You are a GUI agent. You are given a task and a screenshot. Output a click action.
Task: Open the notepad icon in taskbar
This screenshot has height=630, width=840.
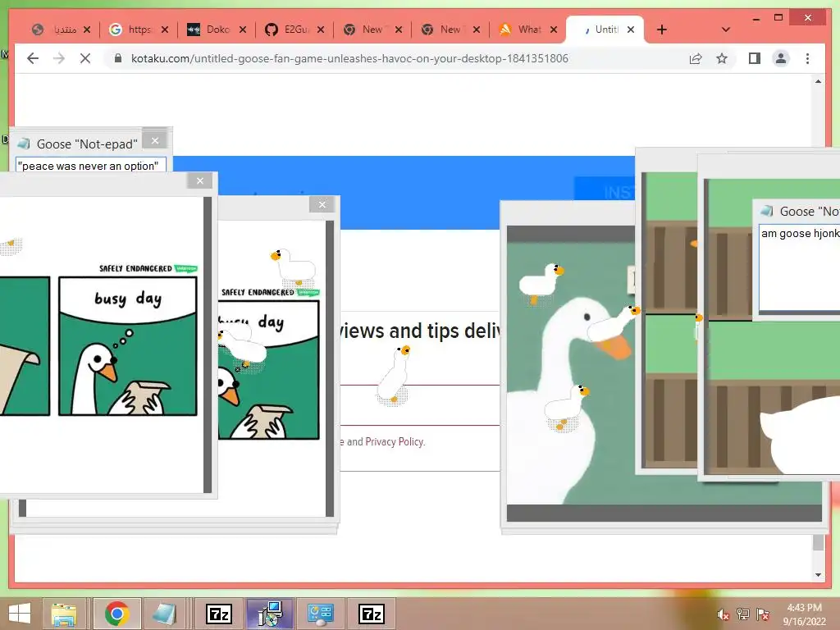164,614
